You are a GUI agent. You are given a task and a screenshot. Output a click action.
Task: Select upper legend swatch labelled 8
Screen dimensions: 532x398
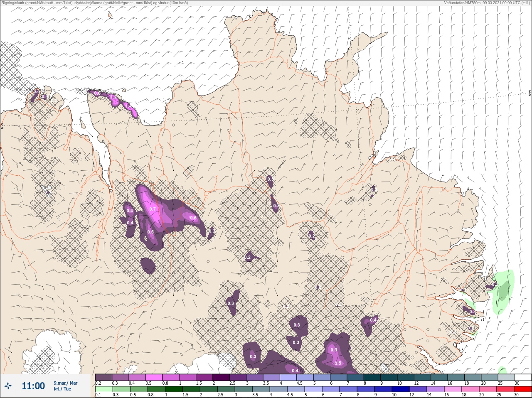coord(372,377)
